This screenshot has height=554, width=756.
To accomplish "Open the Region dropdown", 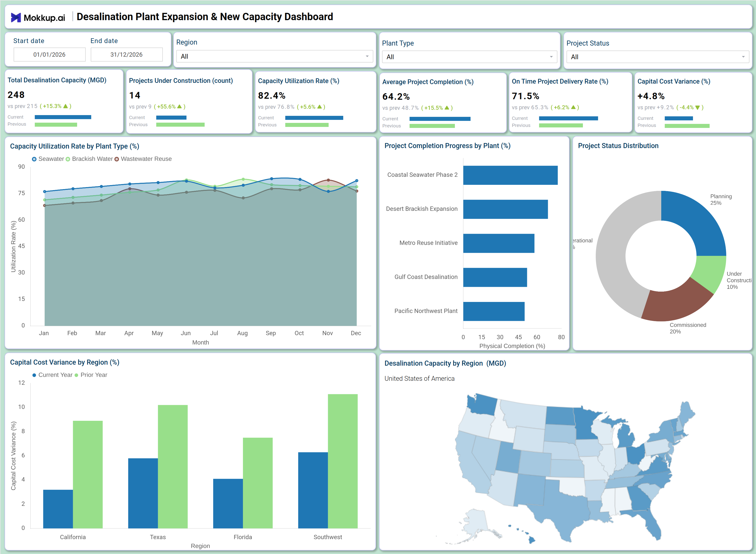I will coord(274,56).
